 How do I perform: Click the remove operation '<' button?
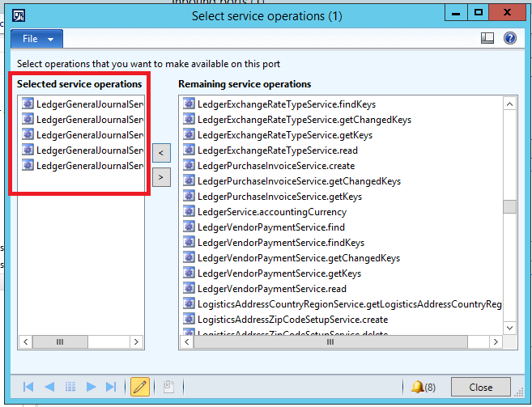pos(161,153)
